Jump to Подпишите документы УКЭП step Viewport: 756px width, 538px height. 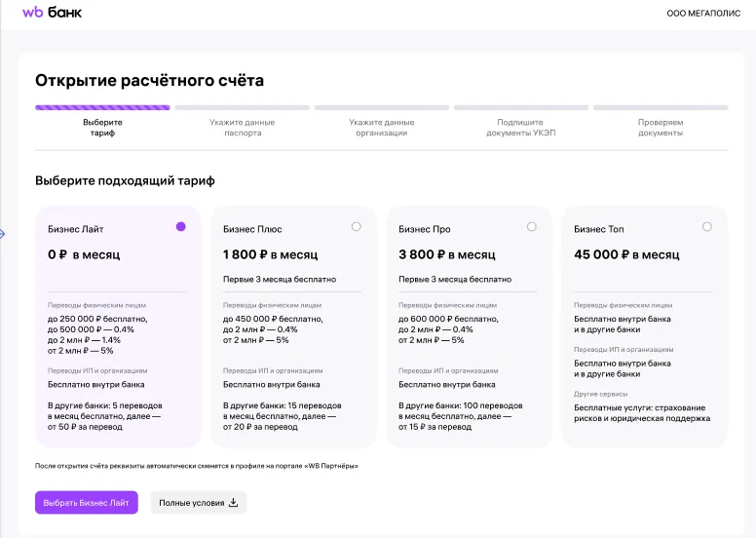(x=521, y=127)
